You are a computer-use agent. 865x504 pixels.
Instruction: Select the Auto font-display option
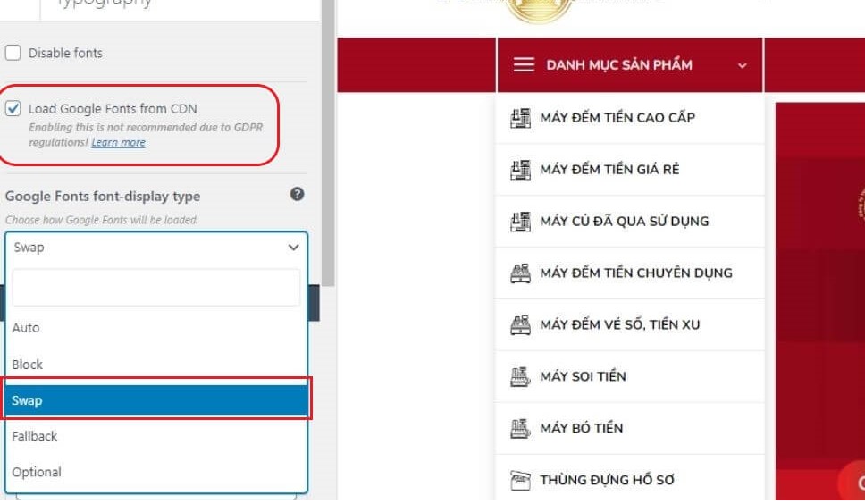coord(156,328)
